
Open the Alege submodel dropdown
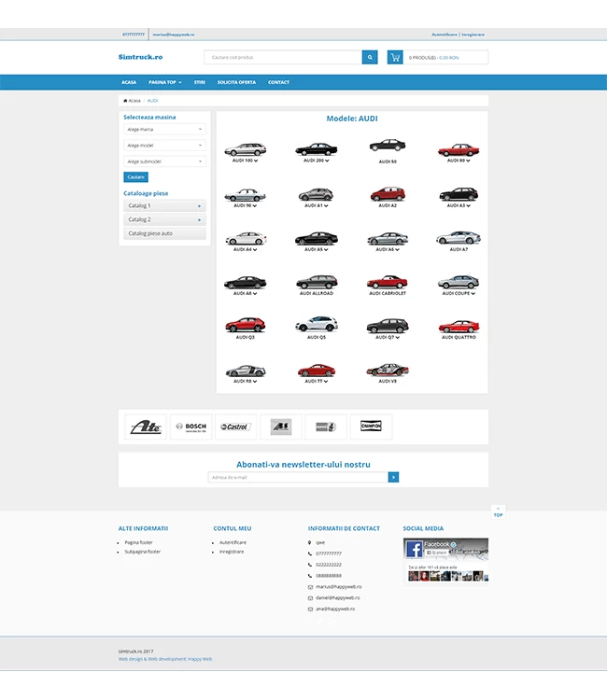click(x=164, y=161)
